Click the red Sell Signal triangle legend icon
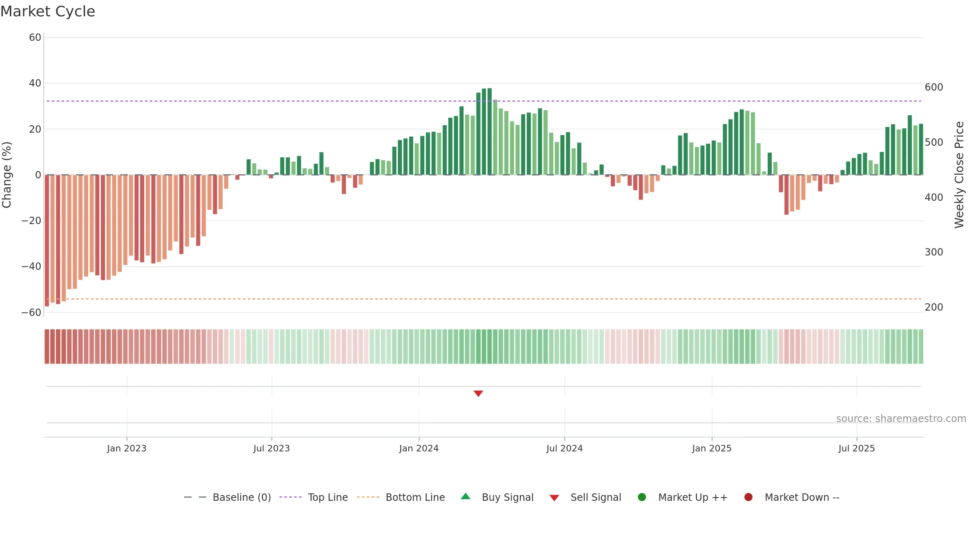Image resolution: width=980 pixels, height=551 pixels. click(x=554, y=498)
